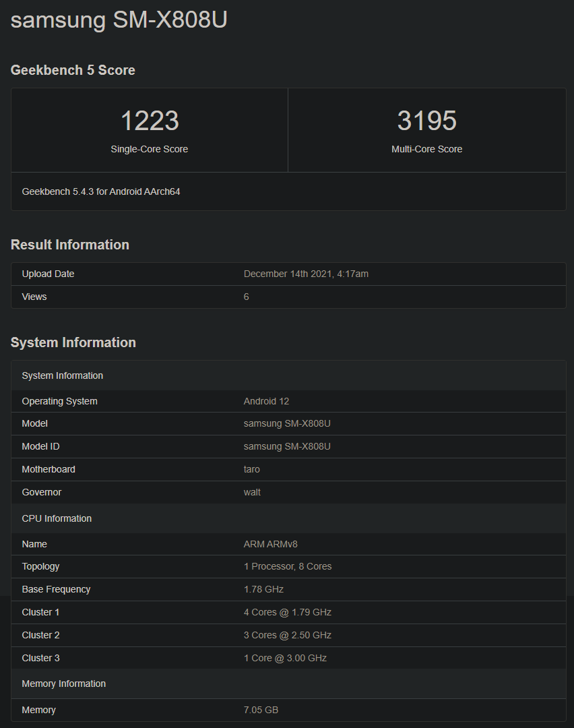Screen dimensions: 574x728
Task: Select the Upload Date row
Action: 288,274
